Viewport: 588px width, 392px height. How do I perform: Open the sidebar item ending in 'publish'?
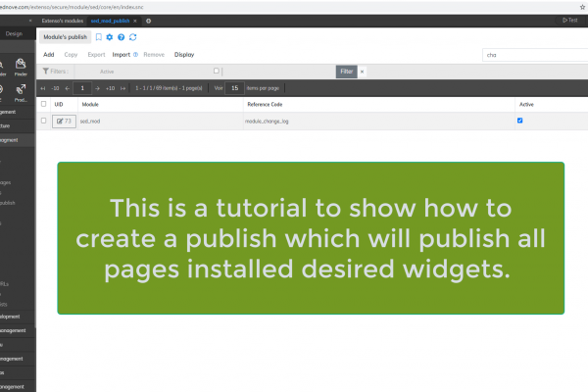(8, 203)
